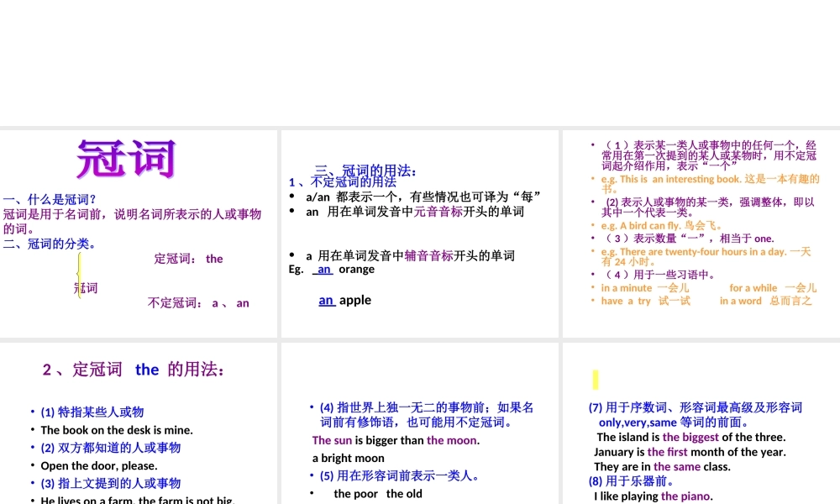Screen dimensions: 840x504
Task: Click the line "不定冠词： a 、 an"
Action: (198, 303)
